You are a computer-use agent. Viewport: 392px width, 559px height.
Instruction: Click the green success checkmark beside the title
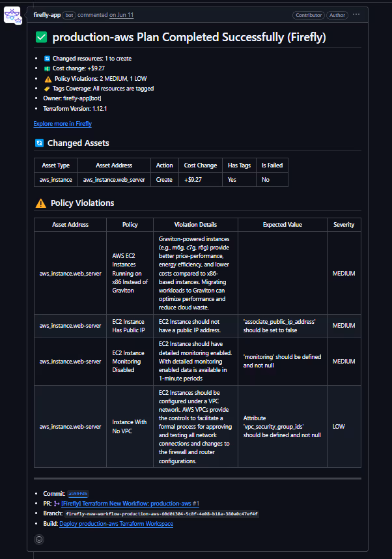[x=41, y=37]
